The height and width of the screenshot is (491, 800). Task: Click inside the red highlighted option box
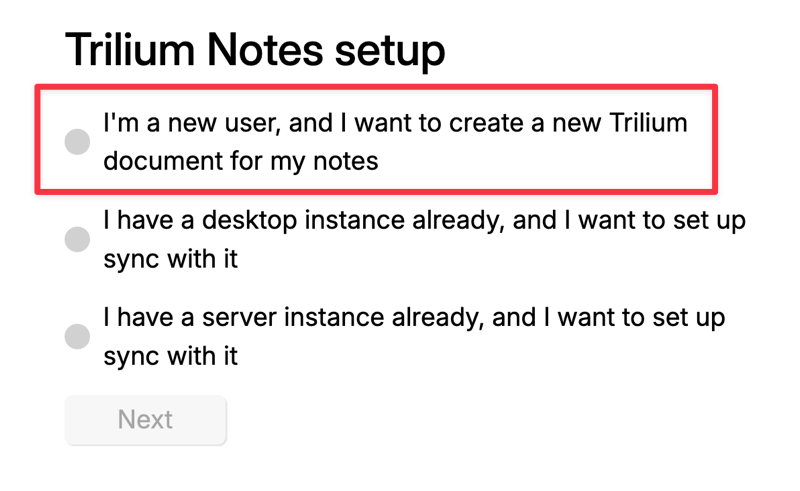[376, 139]
